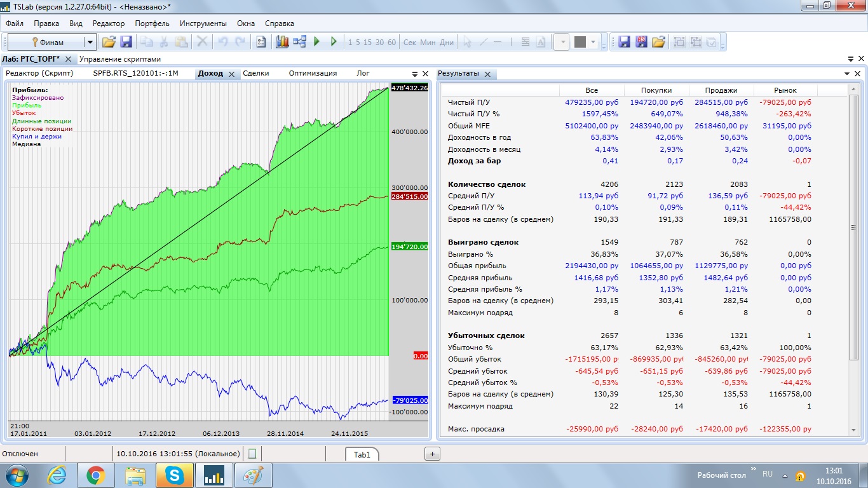Click the block diagram scheme icon

click(x=299, y=42)
